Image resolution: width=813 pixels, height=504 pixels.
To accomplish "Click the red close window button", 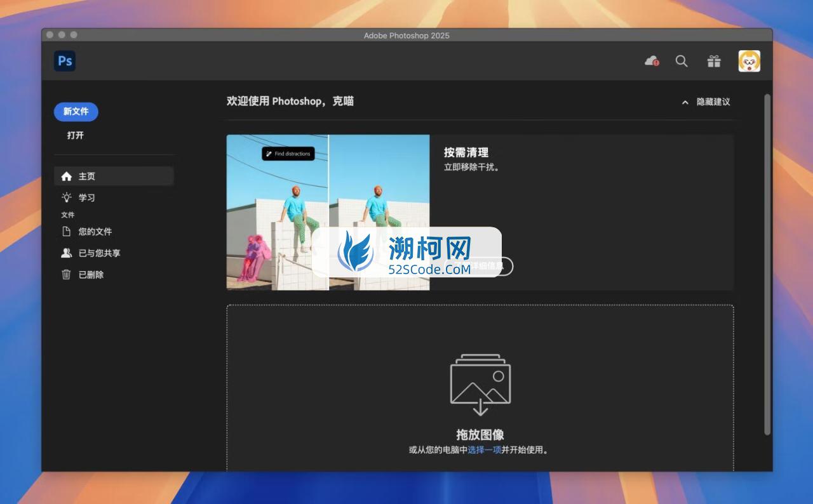I will click(50, 35).
